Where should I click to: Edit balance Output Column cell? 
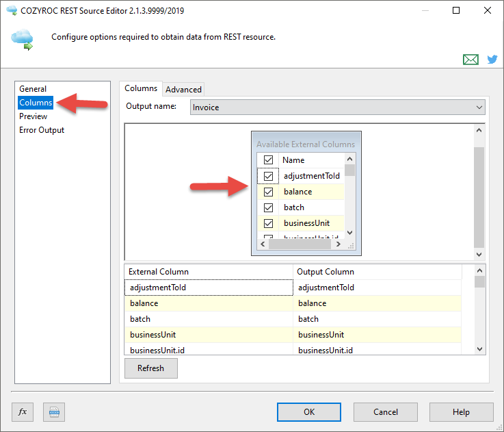377,303
